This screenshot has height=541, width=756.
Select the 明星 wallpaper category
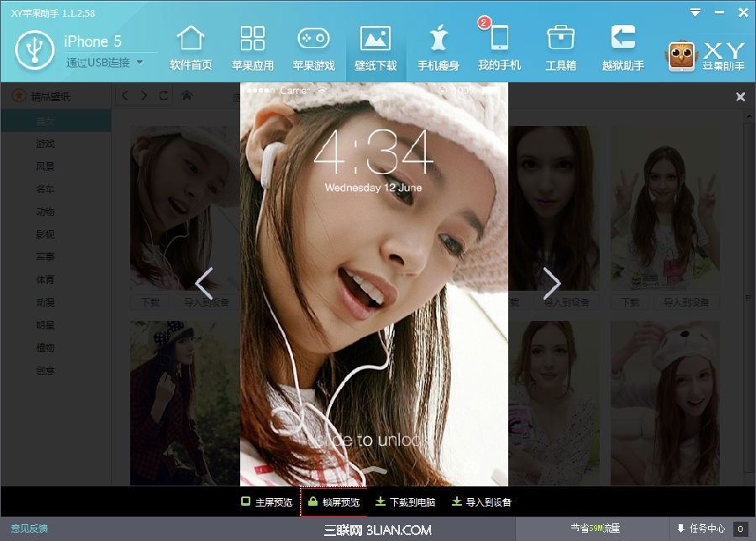(45, 325)
